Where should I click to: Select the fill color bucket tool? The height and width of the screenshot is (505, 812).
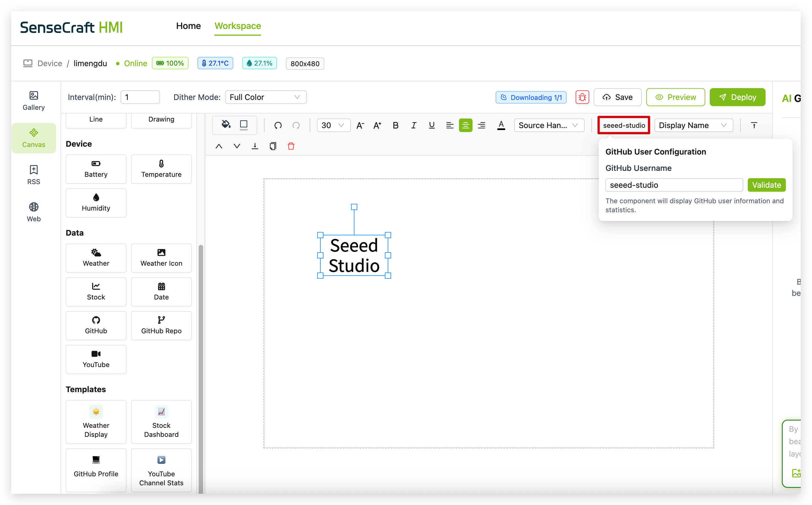[x=226, y=125]
